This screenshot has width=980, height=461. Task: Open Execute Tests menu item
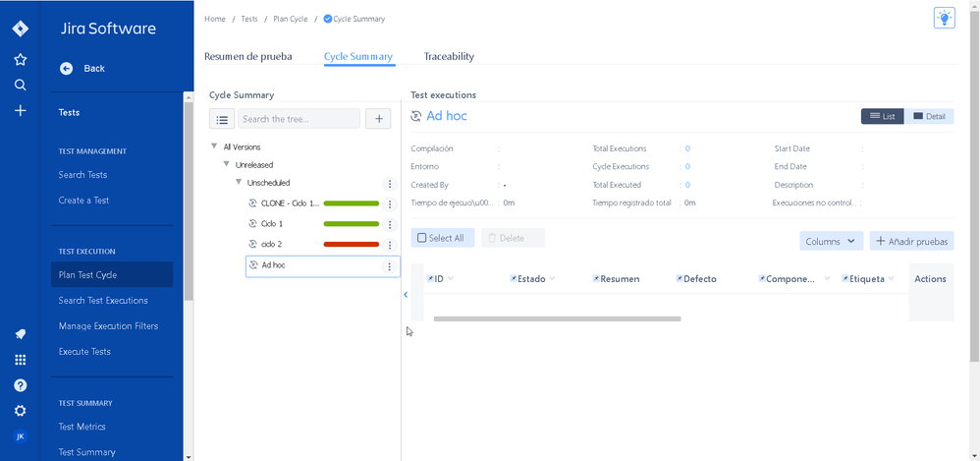(84, 352)
